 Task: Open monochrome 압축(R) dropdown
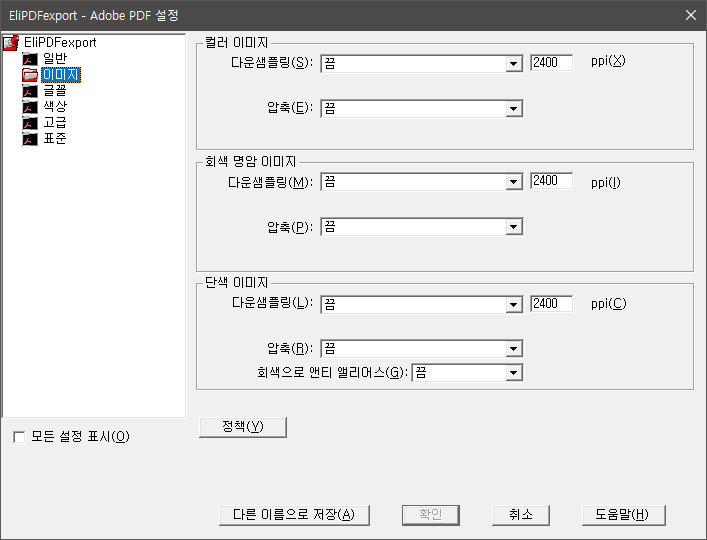coord(422,348)
